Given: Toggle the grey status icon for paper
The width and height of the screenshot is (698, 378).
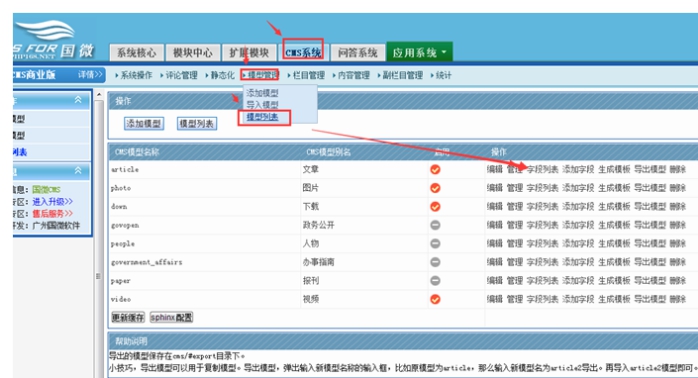Looking at the screenshot, I should tap(435, 280).
